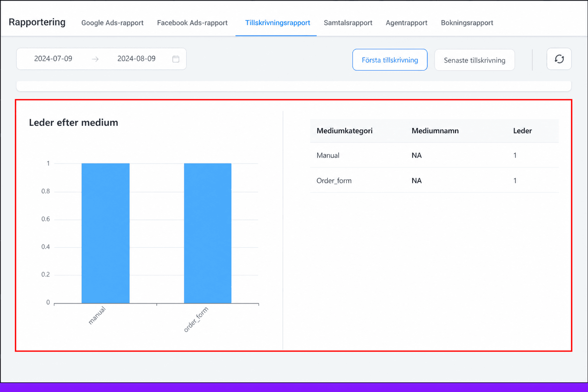The image size is (588, 392).
Task: Sort by the Leder column header
Action: [523, 131]
